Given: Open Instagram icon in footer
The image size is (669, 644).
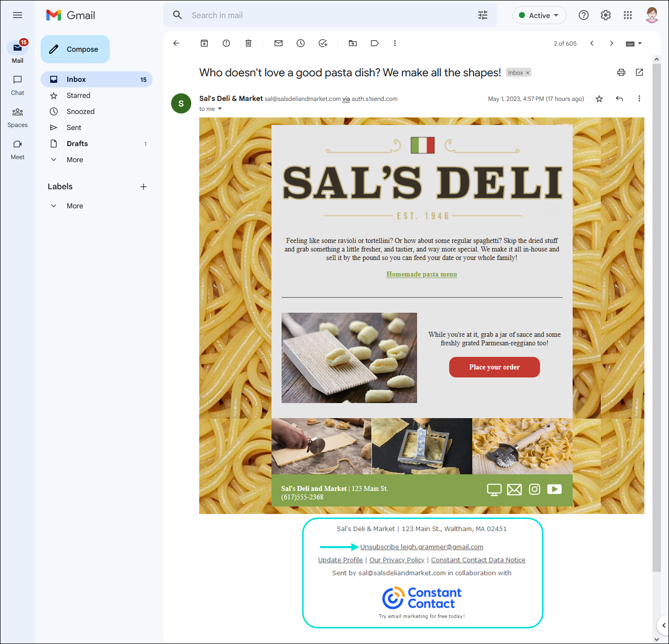Looking at the screenshot, I should pyautogui.click(x=534, y=489).
